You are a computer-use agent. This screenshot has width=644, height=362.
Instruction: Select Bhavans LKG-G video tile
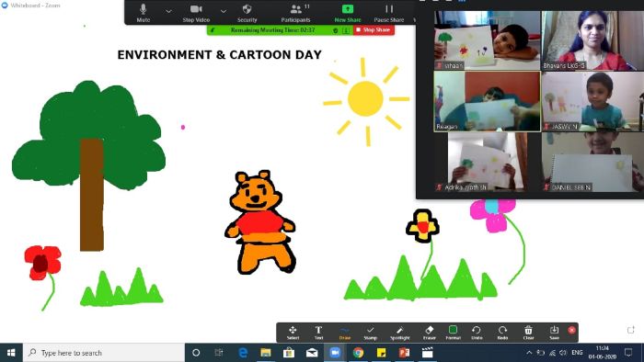592,40
